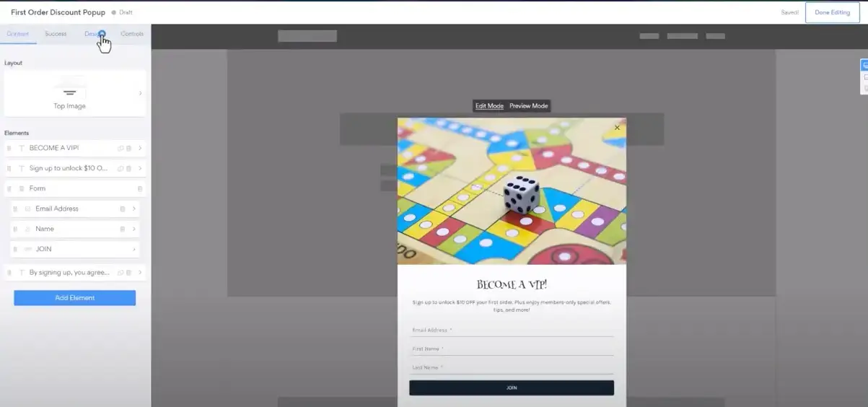Expand the Top Image layout chevron
868x407 pixels.
140,93
